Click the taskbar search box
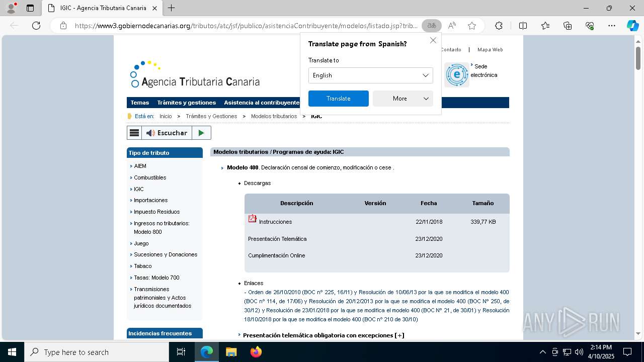 (97, 352)
